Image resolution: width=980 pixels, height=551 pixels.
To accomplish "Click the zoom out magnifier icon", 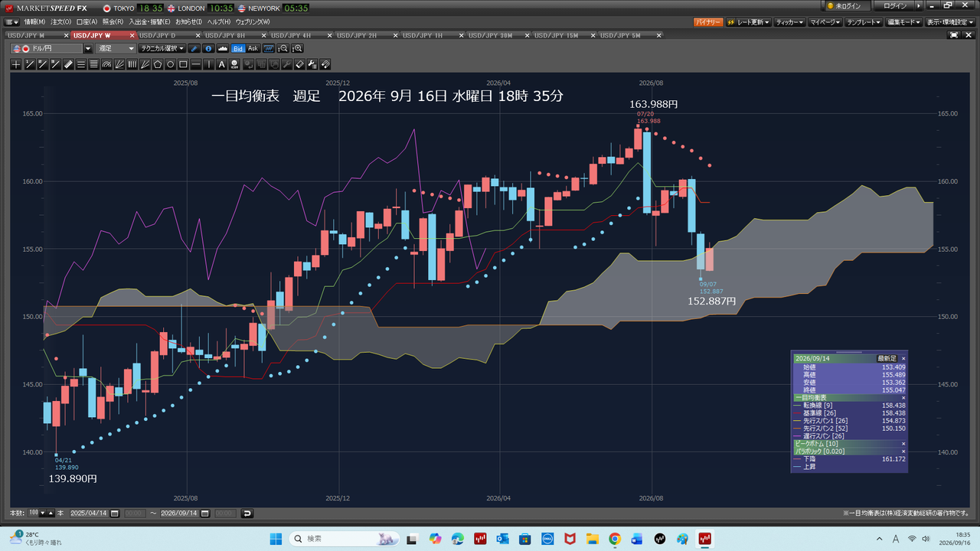I will pyautogui.click(x=284, y=48).
